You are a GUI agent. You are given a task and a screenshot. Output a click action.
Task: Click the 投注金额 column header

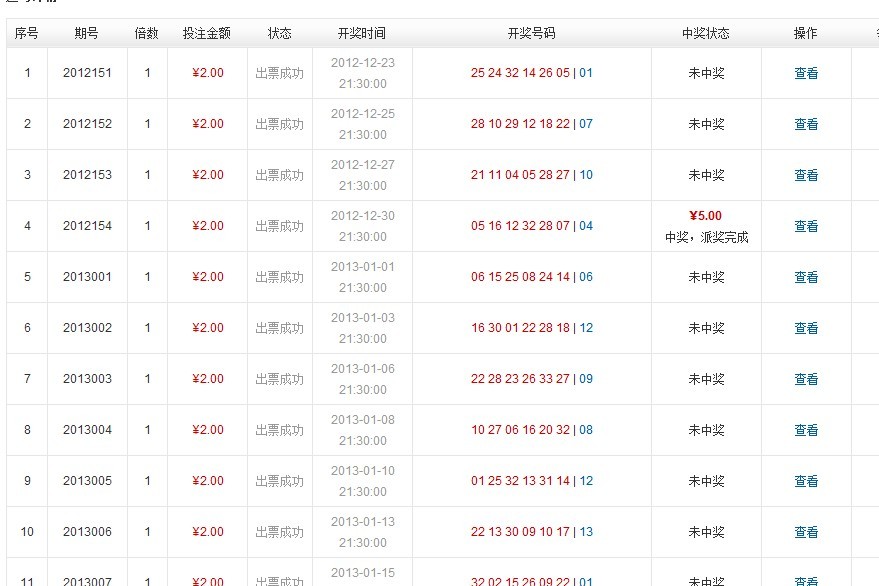coord(207,33)
